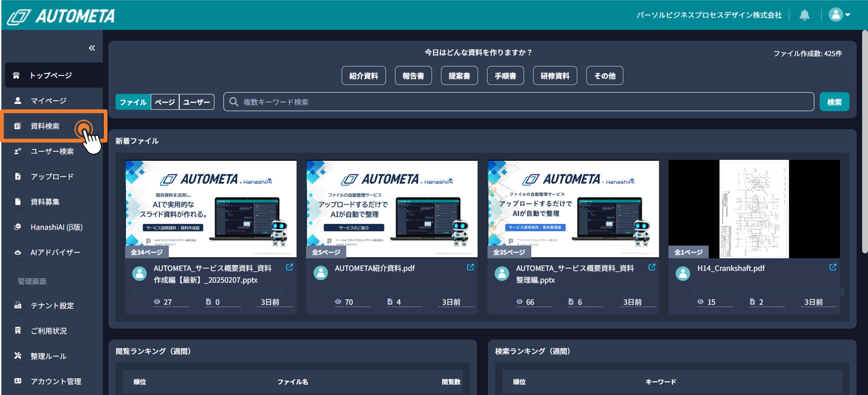Switch search scope to ファイル
The width and height of the screenshot is (868, 395).
click(133, 102)
